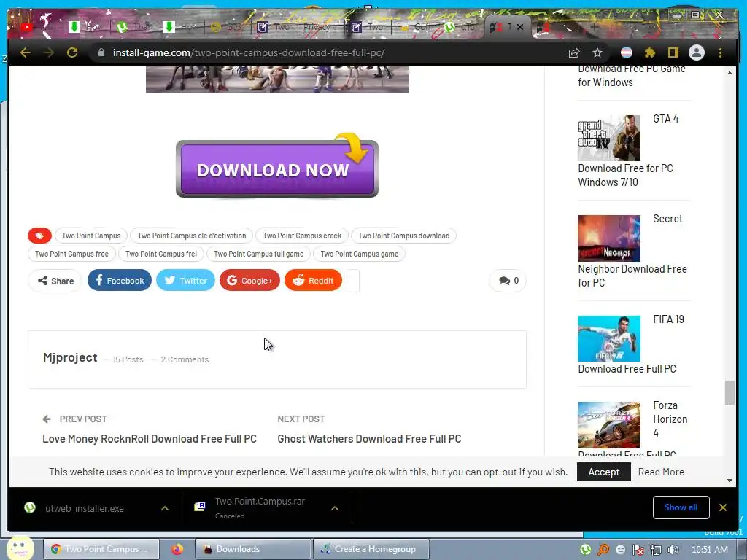The width and height of the screenshot is (747, 560).
Task: Open the GTA 4 thumbnail
Action: click(x=609, y=138)
